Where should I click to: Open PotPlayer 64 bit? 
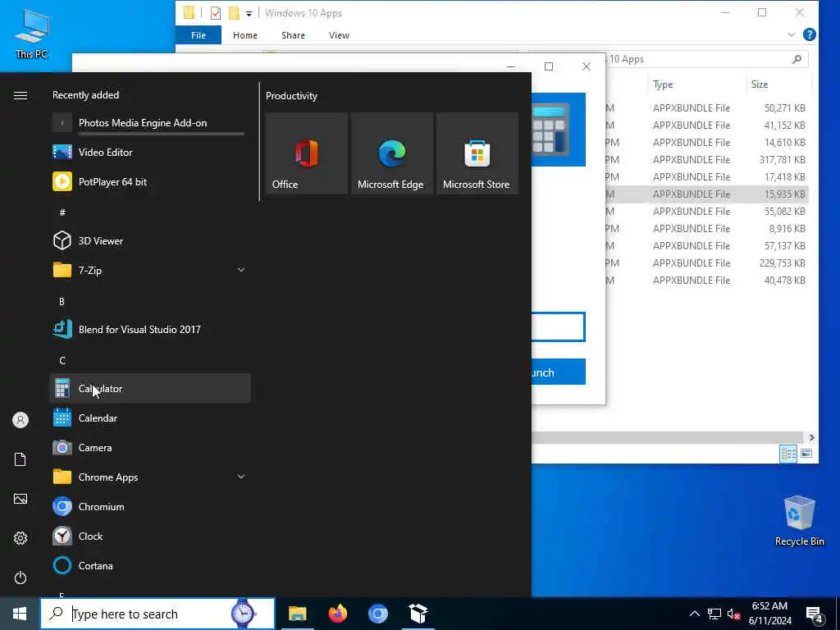150,181
